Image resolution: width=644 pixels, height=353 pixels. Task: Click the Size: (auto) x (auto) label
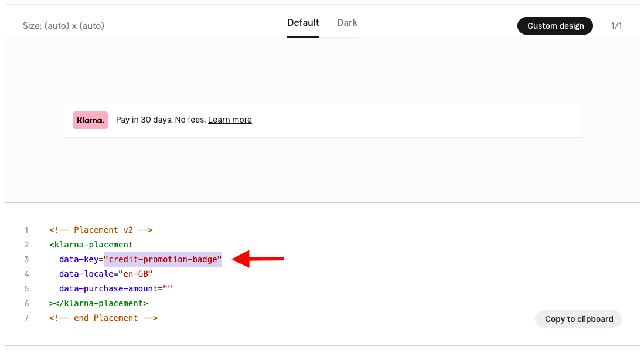(63, 26)
